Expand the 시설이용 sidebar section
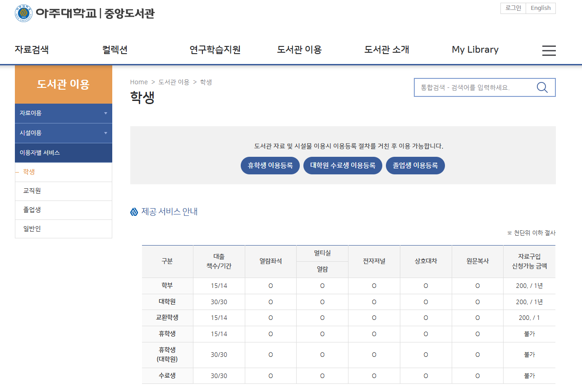 click(x=63, y=133)
